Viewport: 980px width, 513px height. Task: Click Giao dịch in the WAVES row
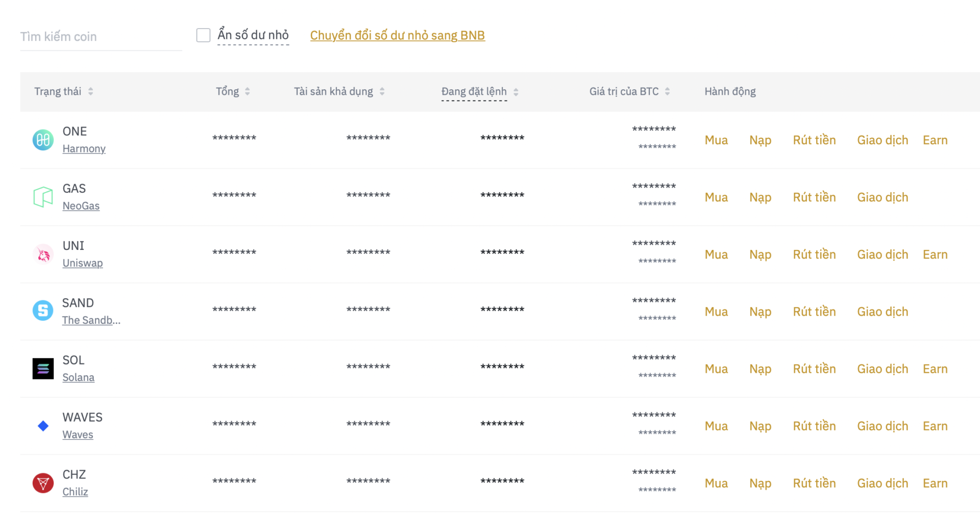click(883, 426)
